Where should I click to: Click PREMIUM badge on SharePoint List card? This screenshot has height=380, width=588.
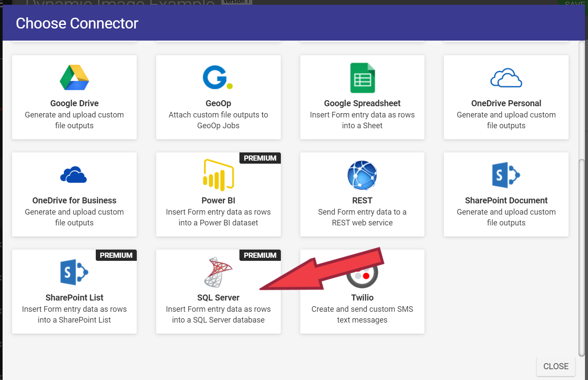(116, 255)
